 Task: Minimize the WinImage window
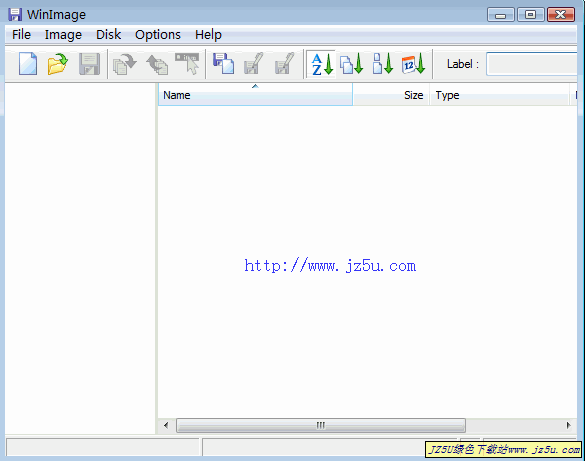[501, 15]
